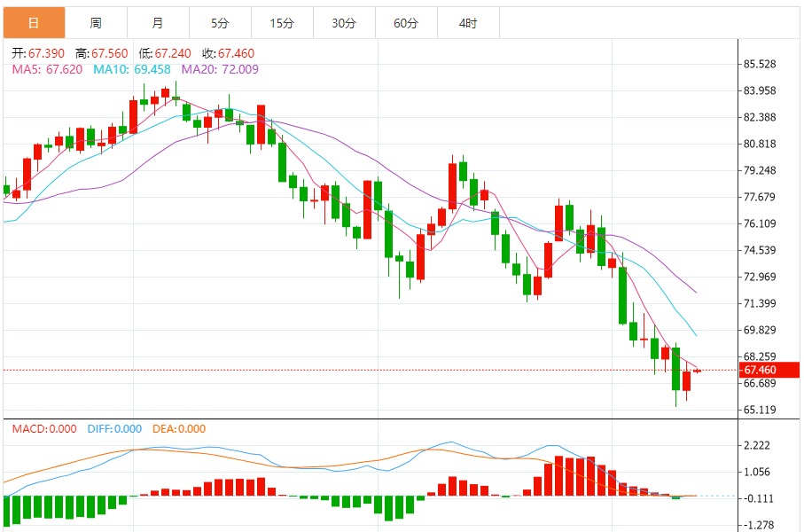Open the 15分 interval tab
804x532 pixels.
tap(282, 22)
